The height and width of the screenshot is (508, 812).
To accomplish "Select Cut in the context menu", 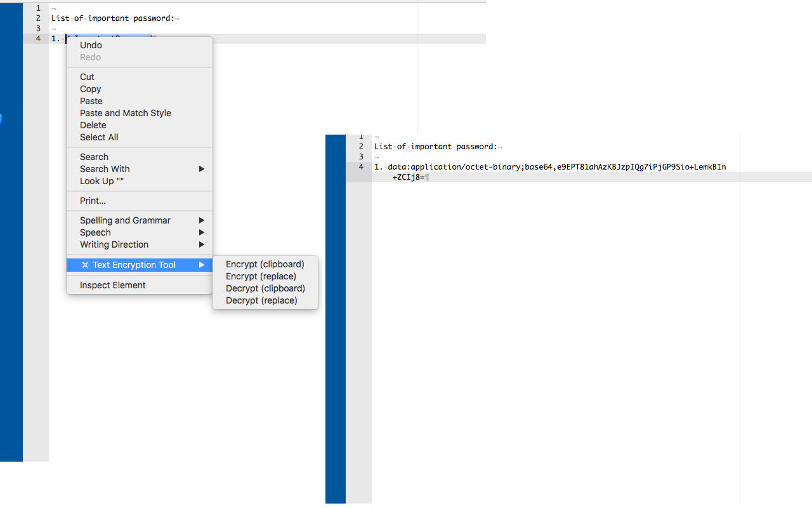I will [87, 77].
